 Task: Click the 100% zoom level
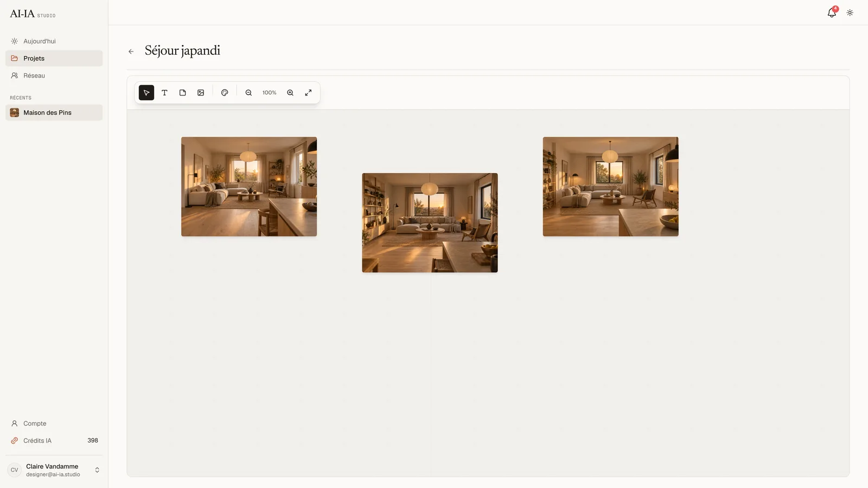click(x=269, y=93)
